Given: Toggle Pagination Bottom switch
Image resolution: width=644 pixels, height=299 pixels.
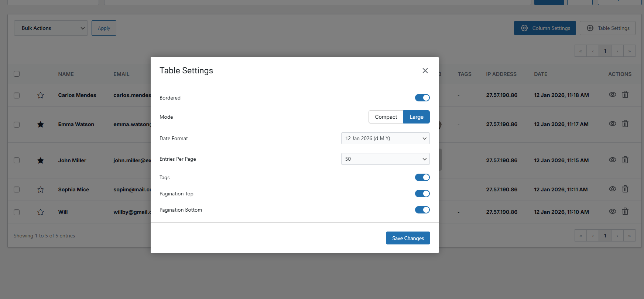Looking at the screenshot, I should point(422,210).
